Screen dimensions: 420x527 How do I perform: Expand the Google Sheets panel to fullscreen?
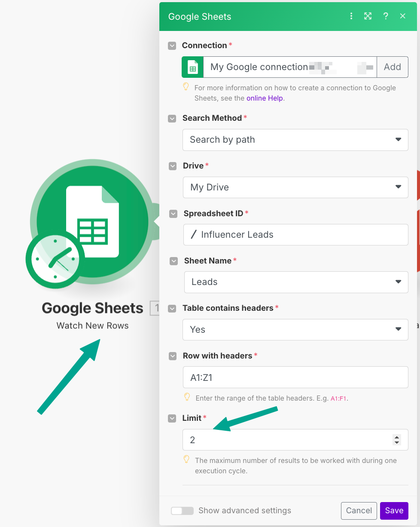[x=368, y=16]
